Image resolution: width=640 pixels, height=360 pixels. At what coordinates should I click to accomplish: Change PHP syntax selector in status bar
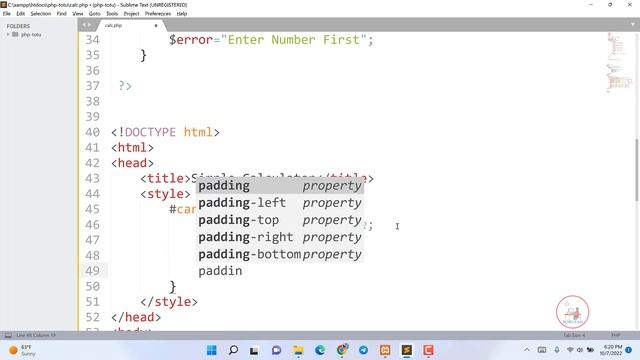click(616, 335)
